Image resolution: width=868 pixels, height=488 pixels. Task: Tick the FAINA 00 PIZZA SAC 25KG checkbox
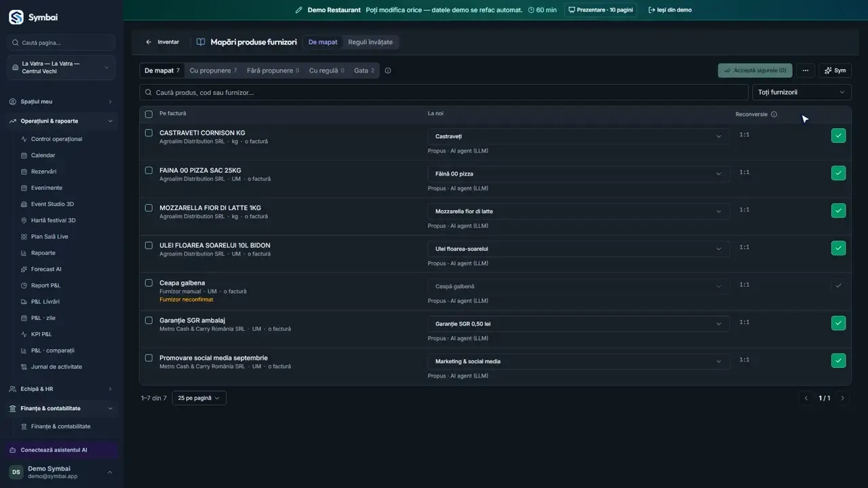[149, 170]
